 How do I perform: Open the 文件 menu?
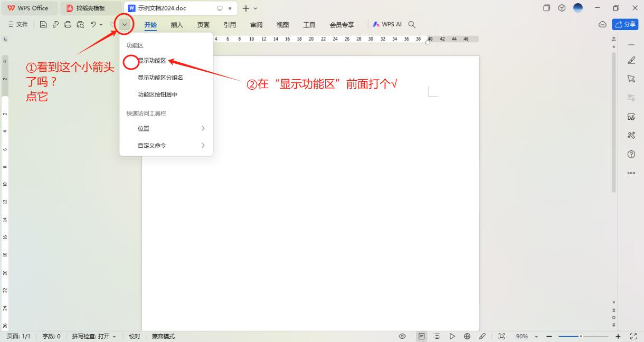click(18, 24)
